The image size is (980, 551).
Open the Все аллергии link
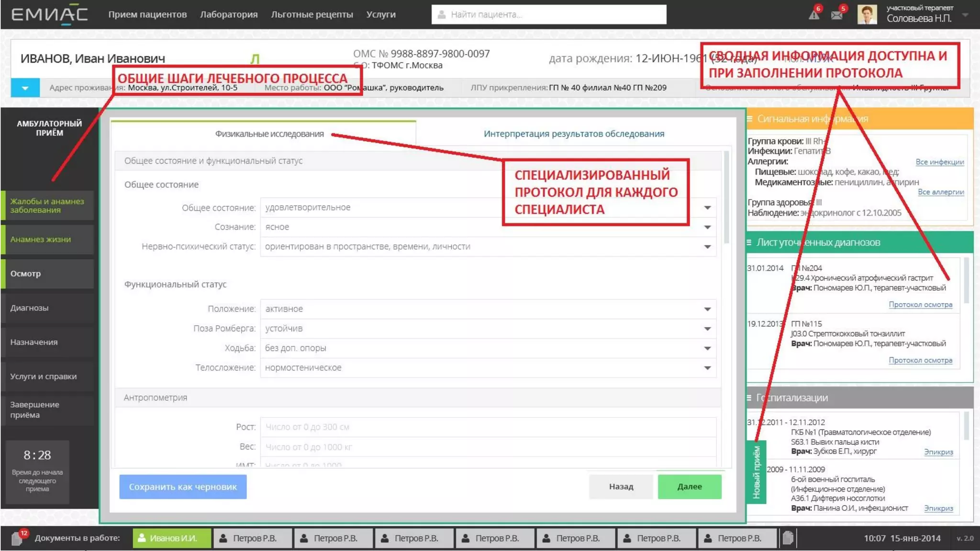(940, 192)
